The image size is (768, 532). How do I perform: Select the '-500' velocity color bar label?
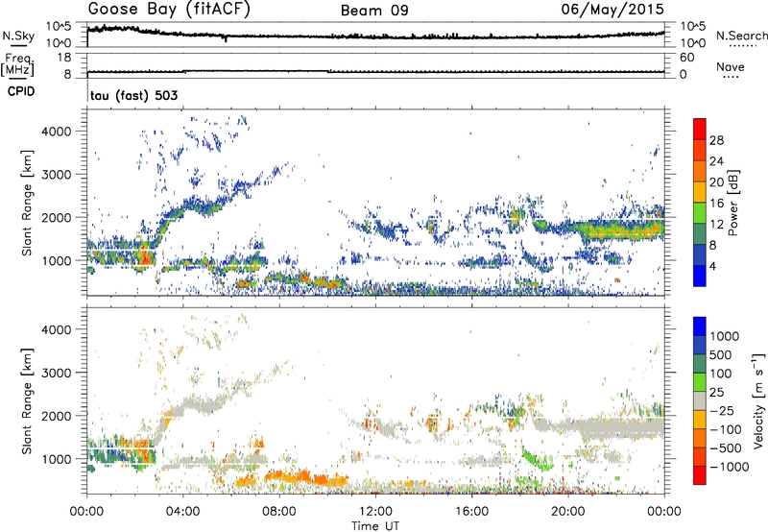point(725,448)
